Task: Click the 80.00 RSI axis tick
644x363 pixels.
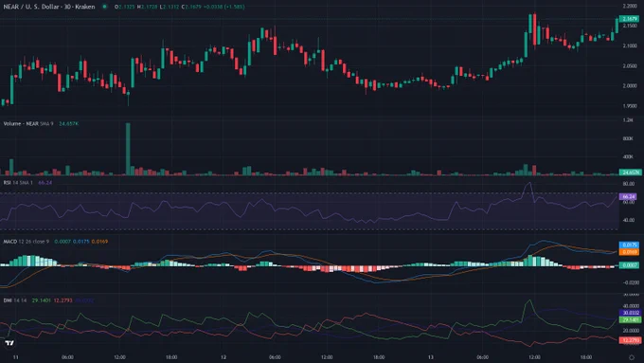Action: (x=629, y=184)
